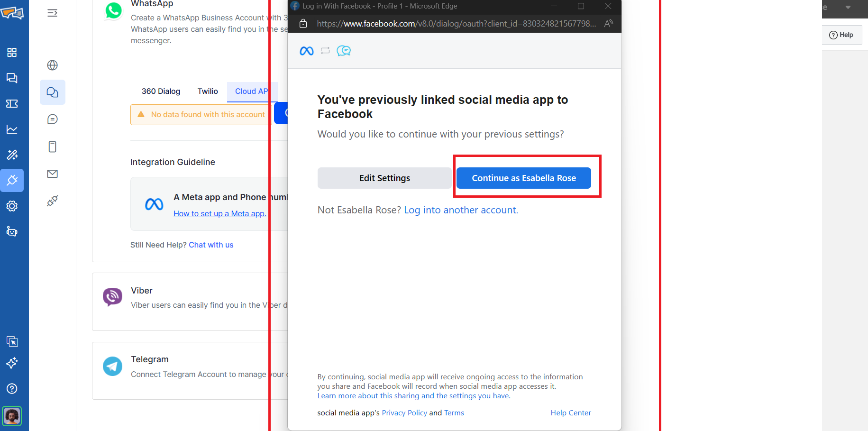
Task: Click the sparkle AI icon in sidebar
Action: click(12, 363)
